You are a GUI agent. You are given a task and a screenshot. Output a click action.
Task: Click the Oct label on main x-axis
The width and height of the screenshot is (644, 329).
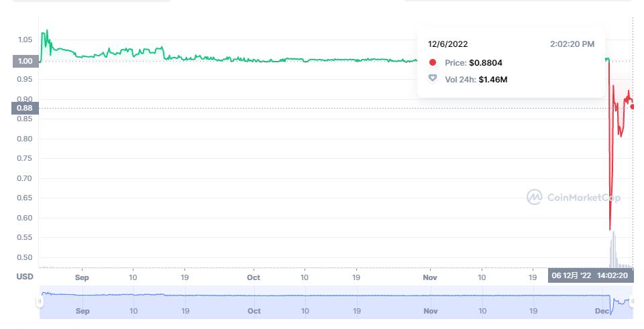pos(254,277)
